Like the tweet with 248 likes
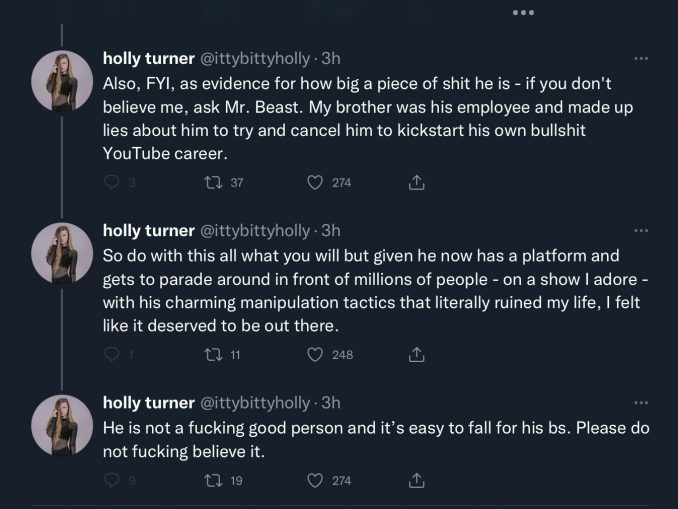 [315, 354]
